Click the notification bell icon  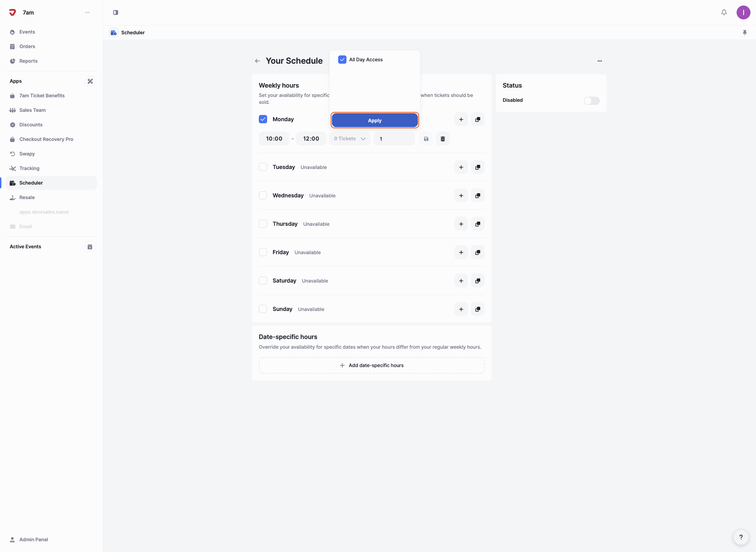tap(724, 12)
